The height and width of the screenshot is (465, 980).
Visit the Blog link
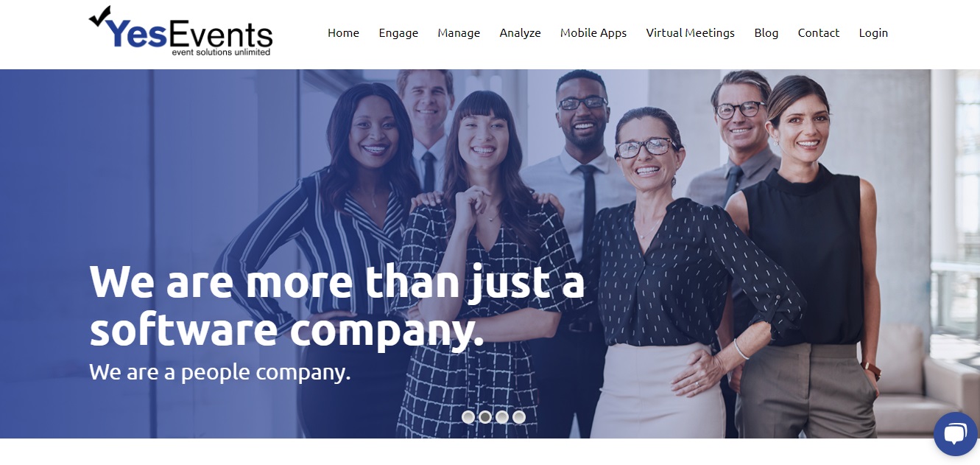click(766, 33)
